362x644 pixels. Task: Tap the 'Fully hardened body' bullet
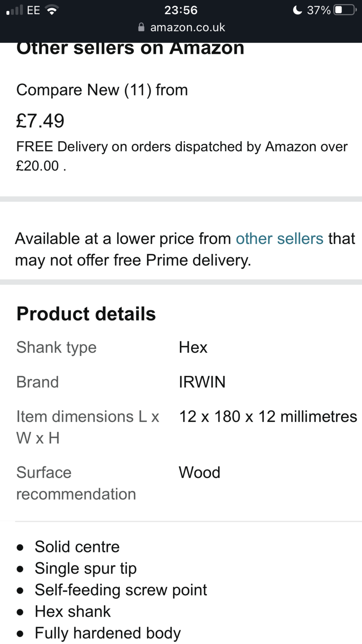pos(108,633)
